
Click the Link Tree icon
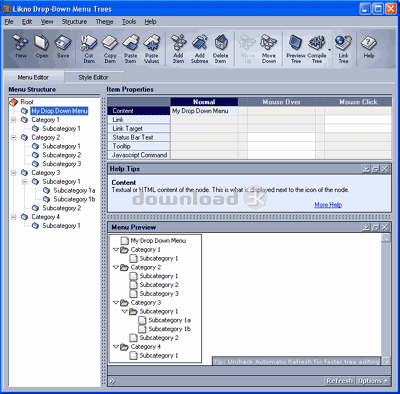click(x=343, y=49)
